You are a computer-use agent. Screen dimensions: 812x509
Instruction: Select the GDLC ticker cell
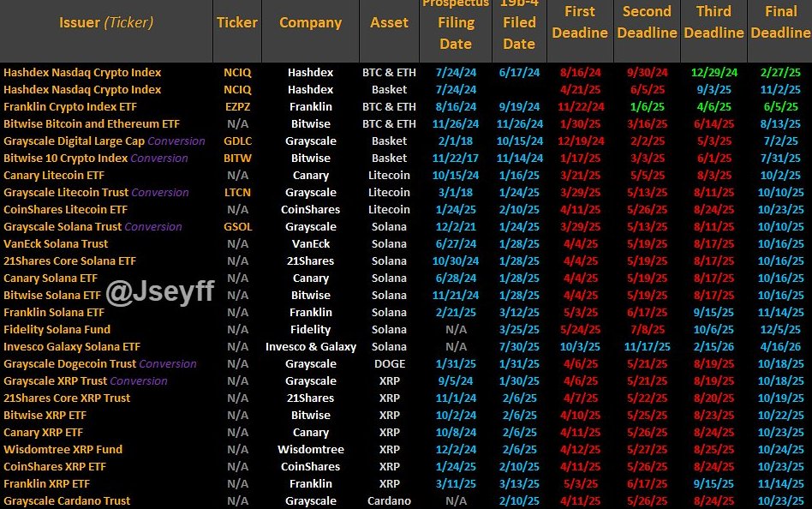tap(237, 141)
